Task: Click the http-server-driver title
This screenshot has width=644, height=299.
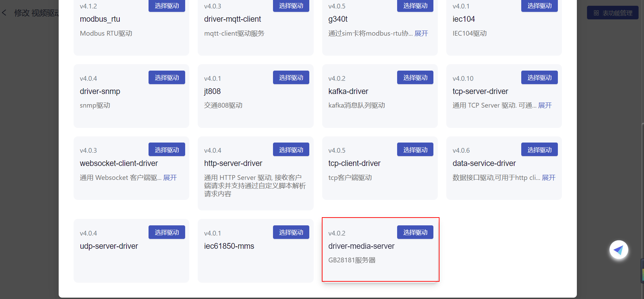Action: 233,163
